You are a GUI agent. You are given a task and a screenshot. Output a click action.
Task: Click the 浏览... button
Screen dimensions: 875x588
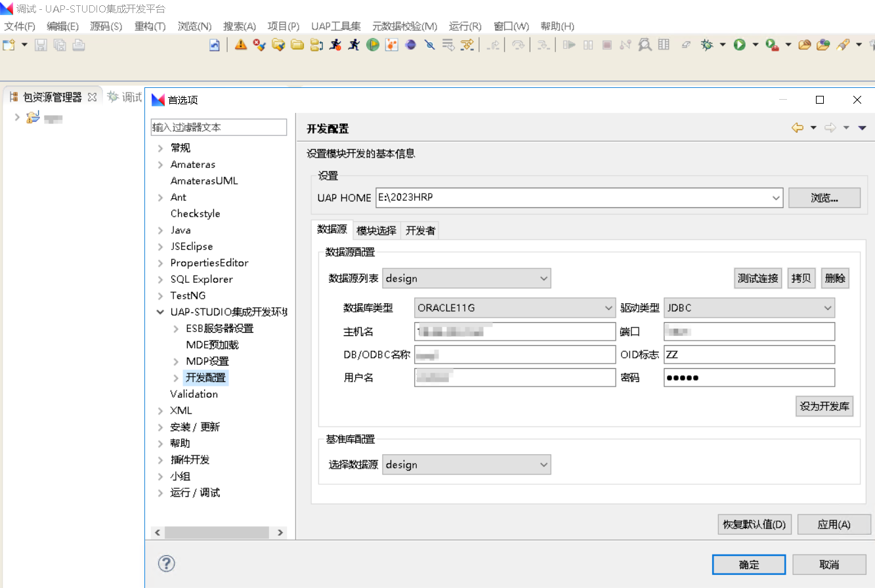[824, 198]
